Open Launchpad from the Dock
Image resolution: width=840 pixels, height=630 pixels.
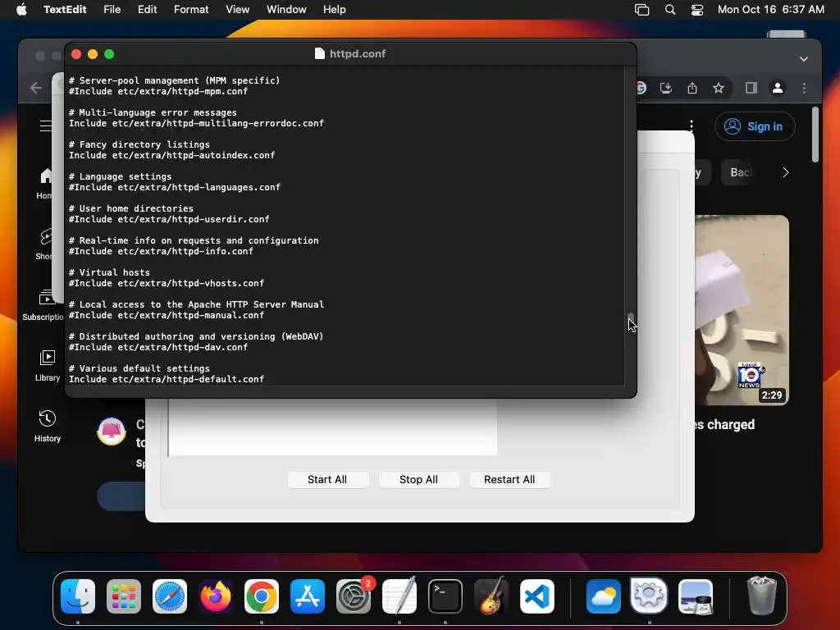124,596
